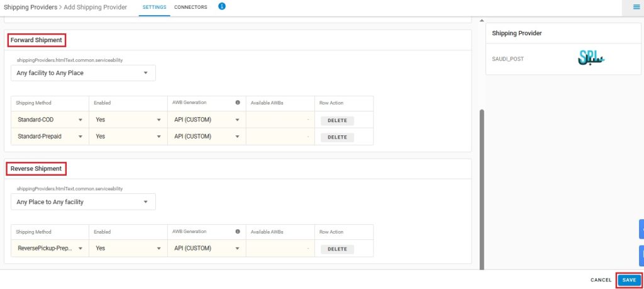Expand the Standard-COD shipping method dropdown
The width and height of the screenshot is (644, 289).
coord(50,120)
